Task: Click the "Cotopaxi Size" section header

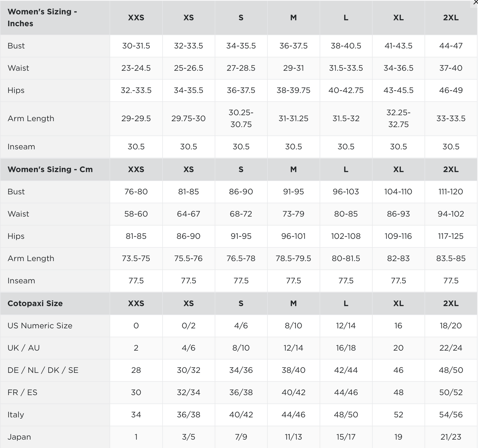Action: pyautogui.click(x=35, y=303)
